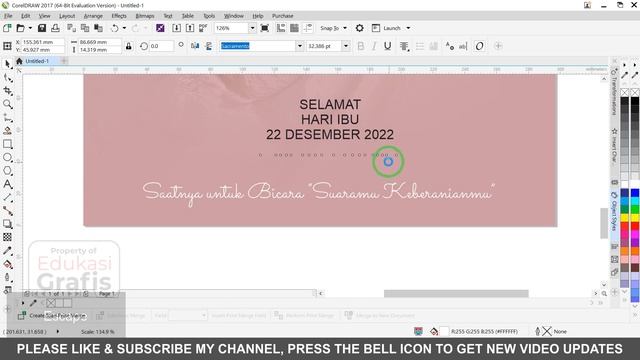Image resolution: width=640 pixels, height=360 pixels.
Task: Toggle show guidelines button
Action: tap(308, 28)
